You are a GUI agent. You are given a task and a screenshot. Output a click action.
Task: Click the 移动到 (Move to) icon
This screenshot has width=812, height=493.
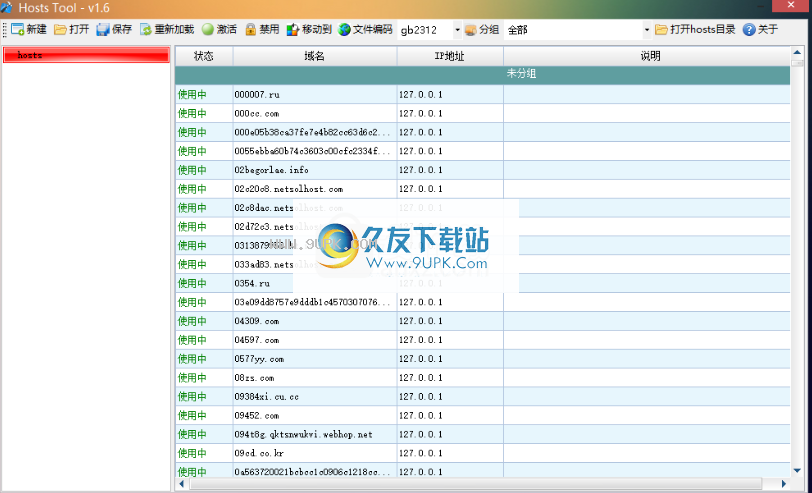(x=293, y=30)
